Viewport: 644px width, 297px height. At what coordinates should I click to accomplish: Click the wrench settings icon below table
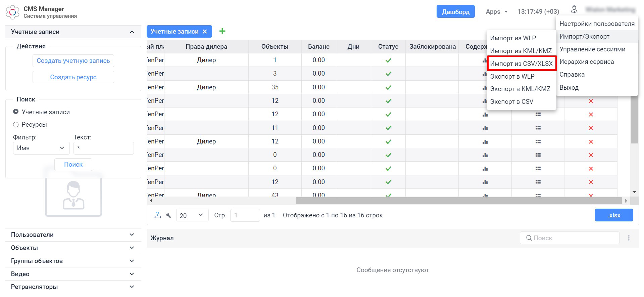pos(168,215)
